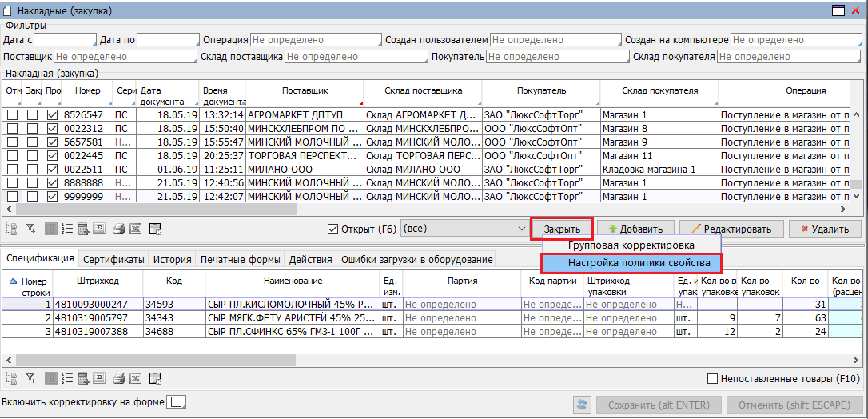Check Включить корректировку на форме box
This screenshot has width=868, height=419.
[178, 401]
